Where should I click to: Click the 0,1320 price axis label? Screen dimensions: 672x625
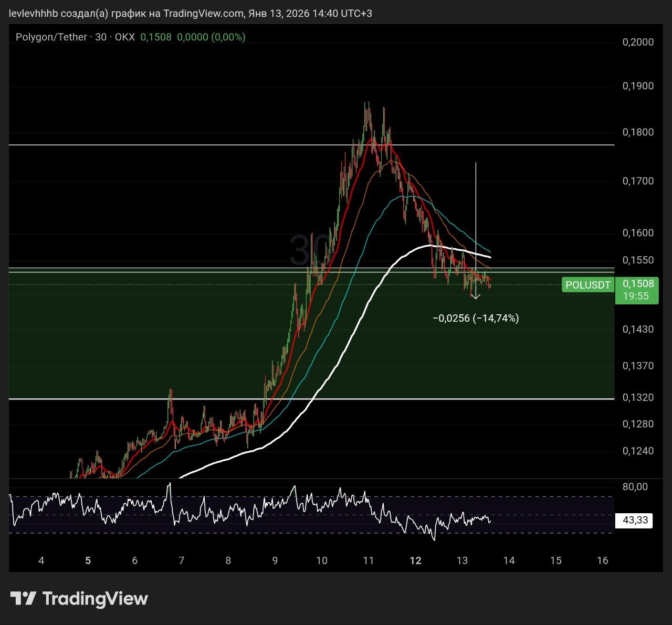(x=638, y=397)
